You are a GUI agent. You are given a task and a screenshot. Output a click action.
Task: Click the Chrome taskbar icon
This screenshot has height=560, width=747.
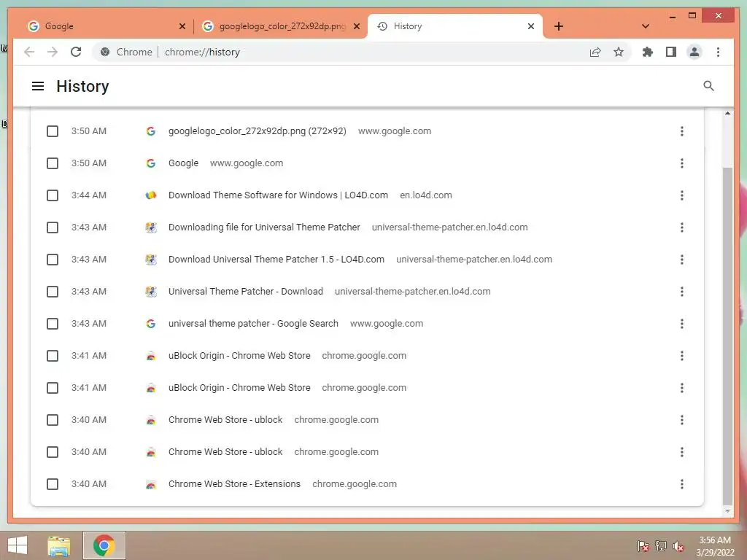tap(104, 545)
